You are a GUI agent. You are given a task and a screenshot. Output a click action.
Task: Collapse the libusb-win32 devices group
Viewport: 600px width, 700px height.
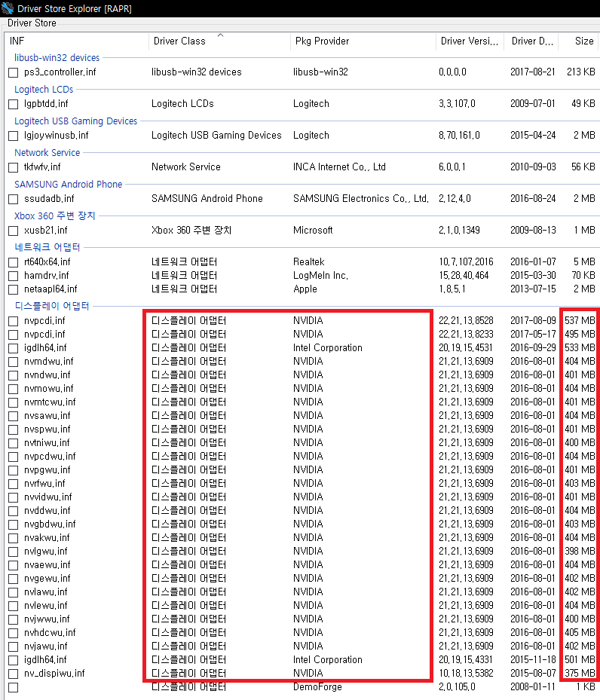tap(57, 57)
